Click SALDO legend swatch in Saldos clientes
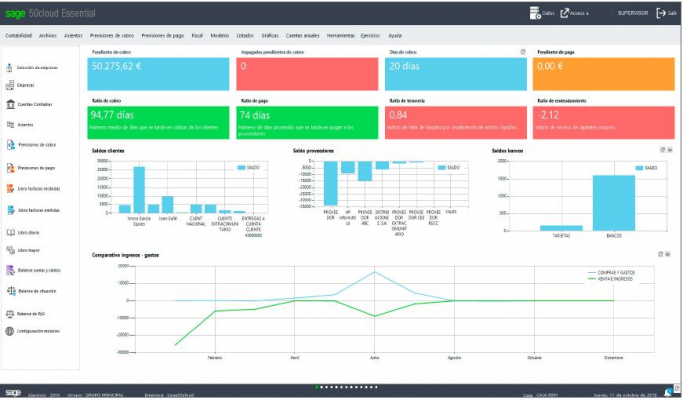Image resolution: width=683 pixels, height=400 pixels. [x=241, y=168]
